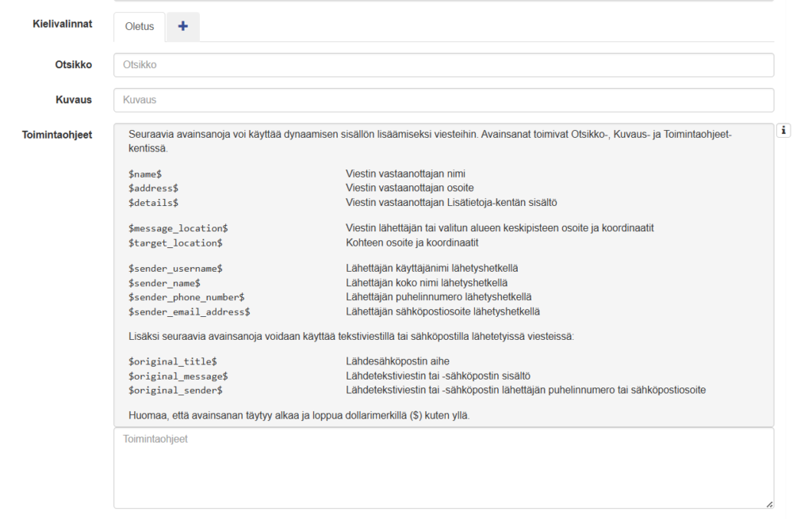
Task: Click the $target_location$ keyword
Action: click(175, 242)
